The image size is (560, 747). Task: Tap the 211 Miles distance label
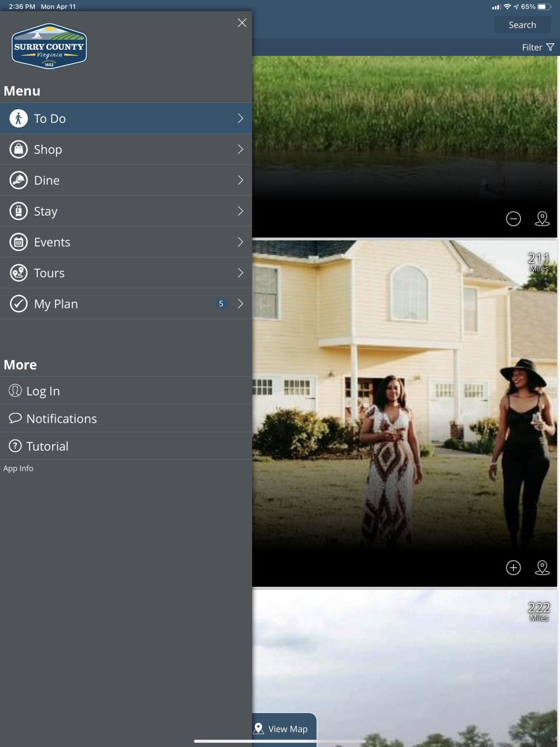click(x=539, y=262)
